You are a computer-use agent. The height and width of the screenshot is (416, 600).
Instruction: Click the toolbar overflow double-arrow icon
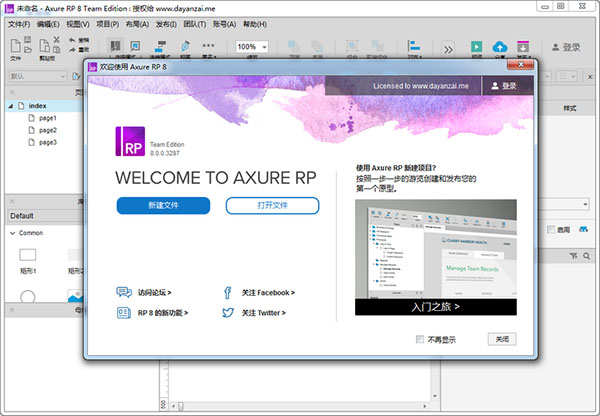tap(448, 48)
